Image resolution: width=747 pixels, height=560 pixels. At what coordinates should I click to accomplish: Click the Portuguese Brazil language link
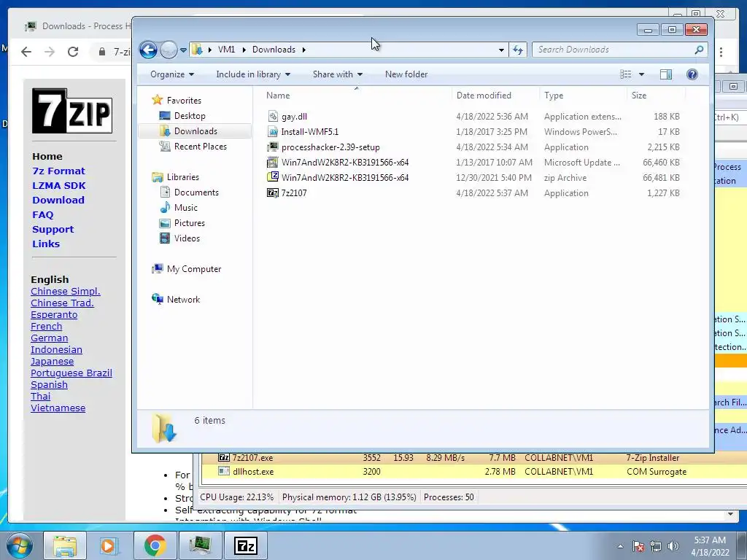71,373
